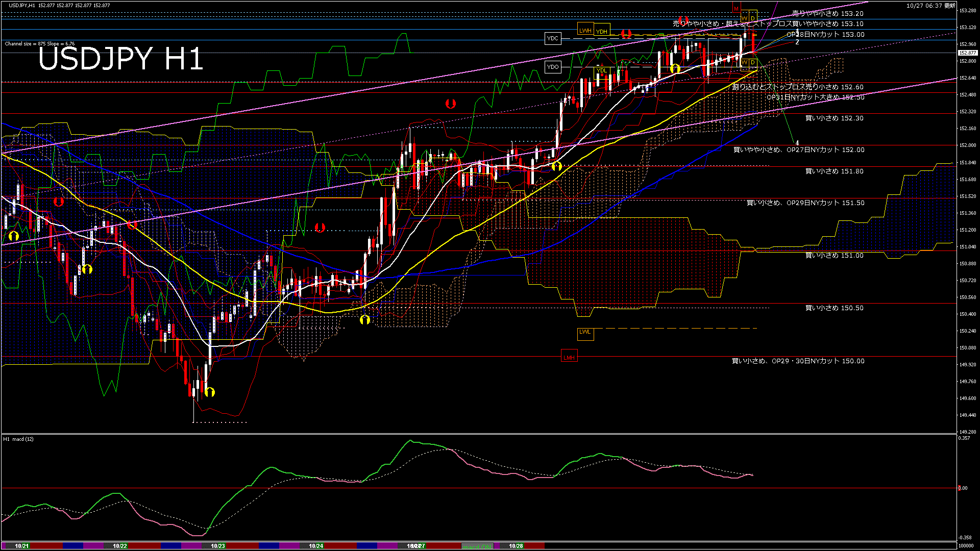
Task: Select the 10/21 date marker
Action: (22, 546)
